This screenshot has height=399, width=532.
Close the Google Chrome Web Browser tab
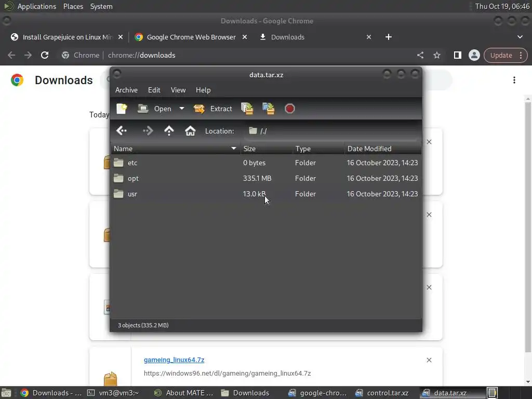click(245, 37)
